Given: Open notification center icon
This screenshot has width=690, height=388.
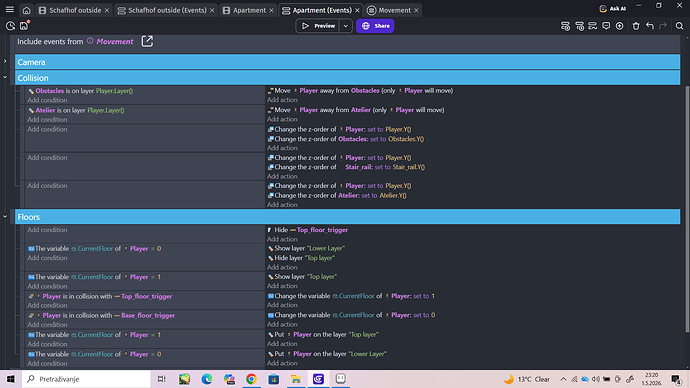Looking at the screenshot, I should (676, 379).
